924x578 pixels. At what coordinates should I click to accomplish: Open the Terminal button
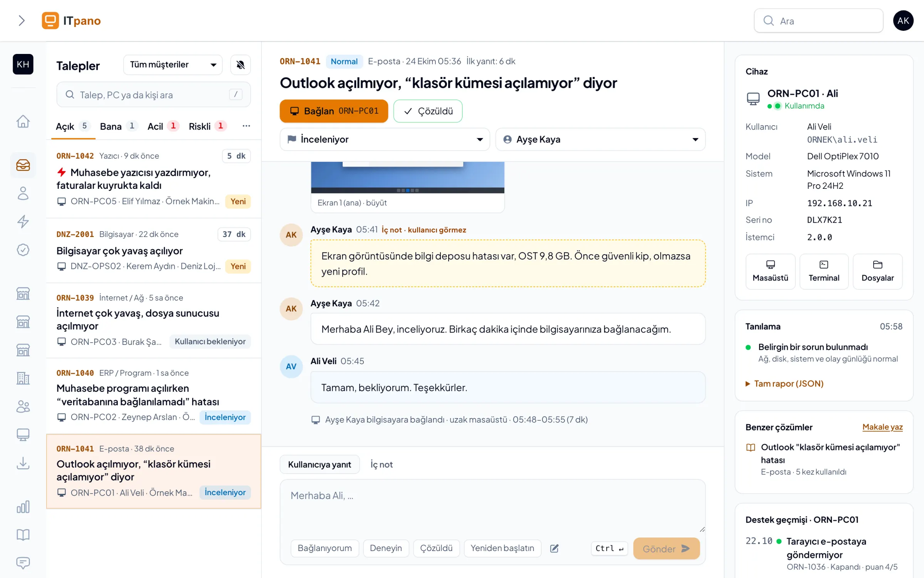coord(824,271)
